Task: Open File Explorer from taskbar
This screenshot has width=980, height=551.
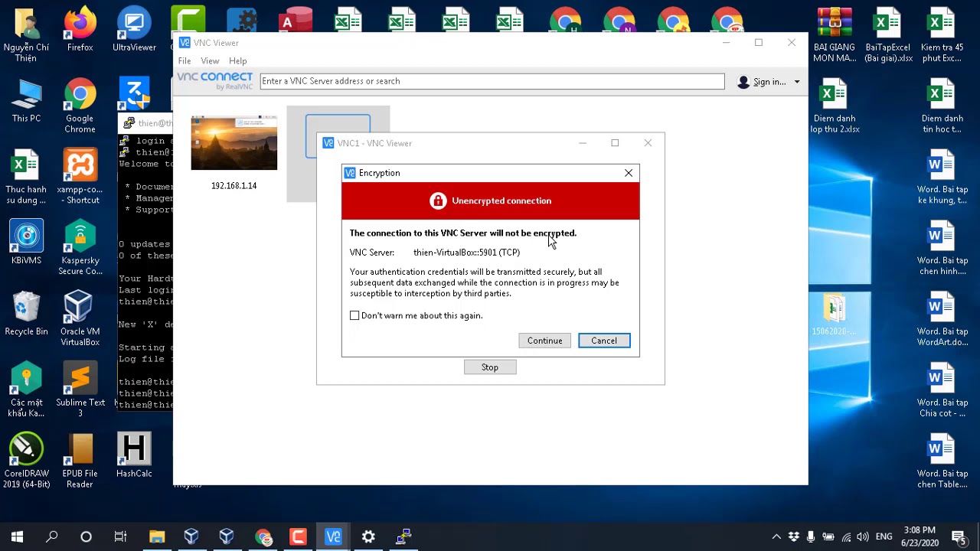Action: coord(157,536)
